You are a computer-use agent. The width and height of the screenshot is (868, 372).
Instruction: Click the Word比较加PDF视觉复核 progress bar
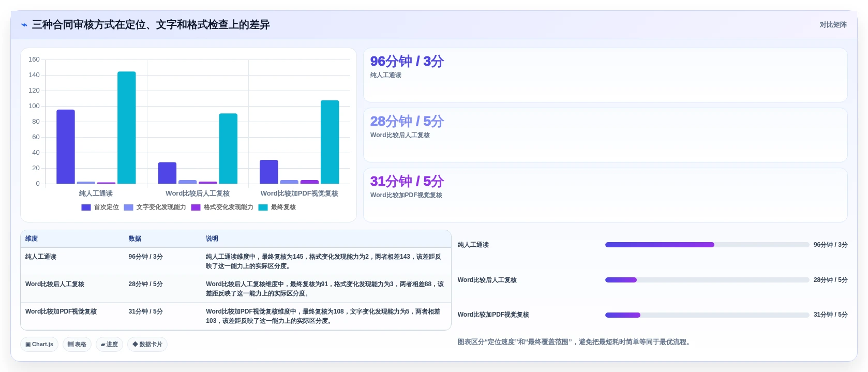tap(707, 315)
